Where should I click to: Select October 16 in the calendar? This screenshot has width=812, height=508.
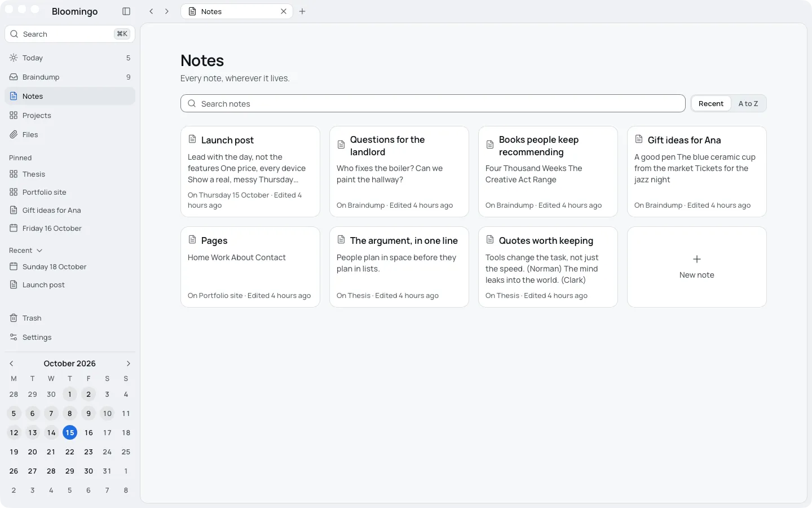click(89, 432)
